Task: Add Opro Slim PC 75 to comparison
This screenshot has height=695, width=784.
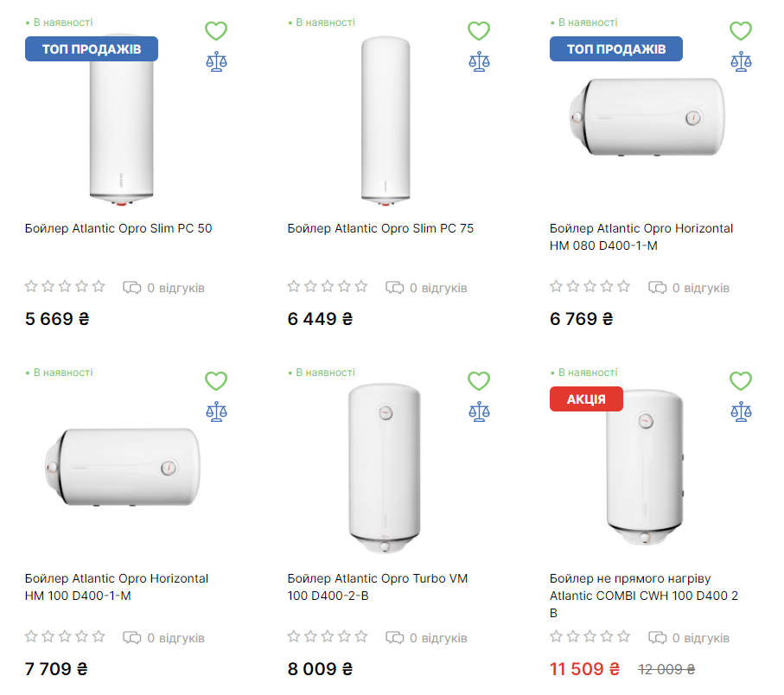Action: tap(479, 61)
